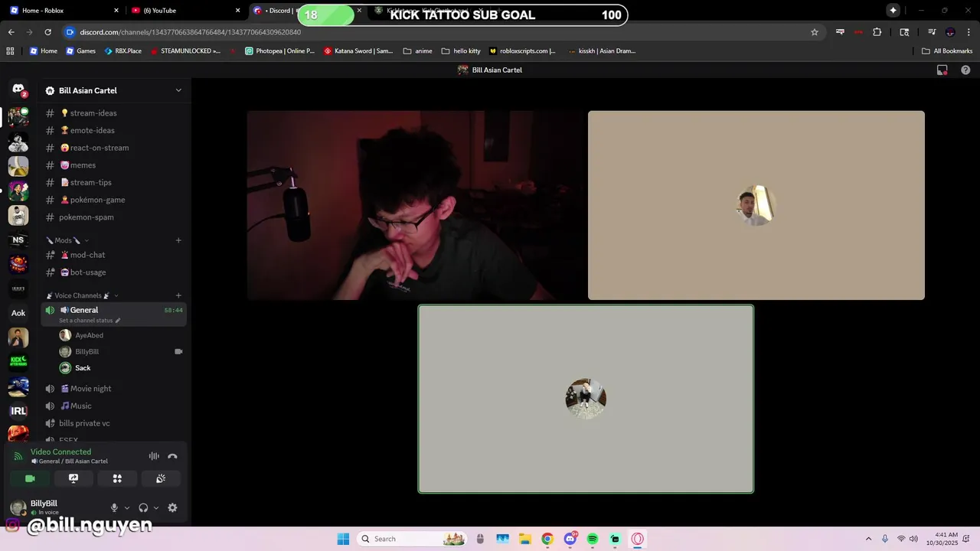This screenshot has height=551, width=980.
Task: Open Discord help question mark icon
Action: [965, 70]
